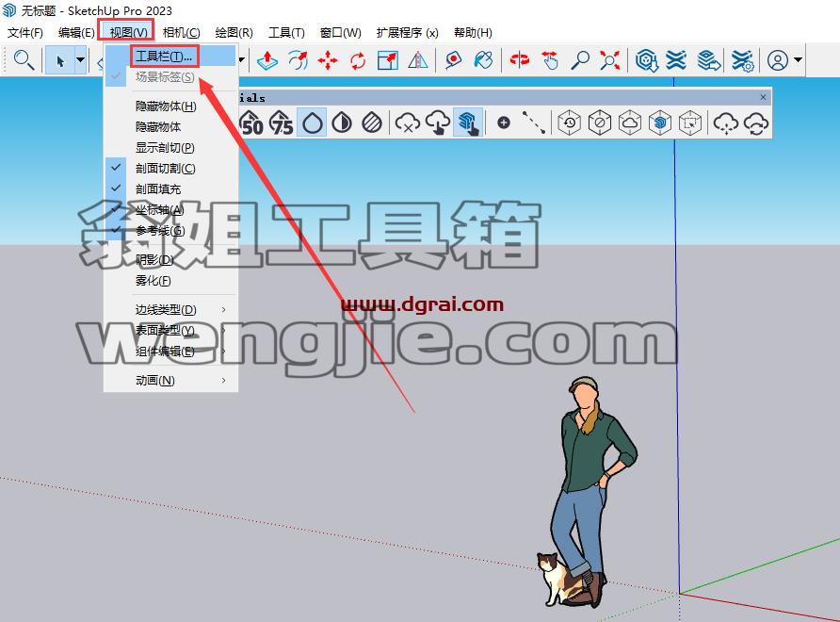Open the 扩展程序 (x) menu
This screenshot has width=840, height=622.
pos(407,33)
